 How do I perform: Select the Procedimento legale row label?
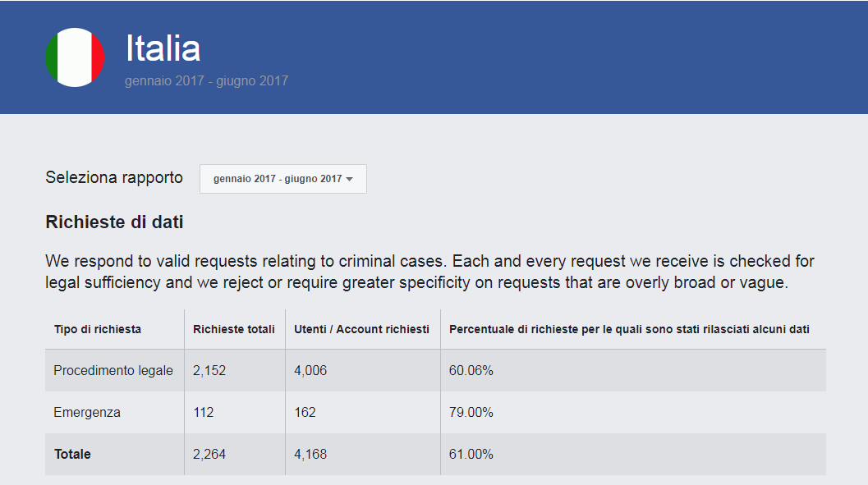[x=113, y=371]
